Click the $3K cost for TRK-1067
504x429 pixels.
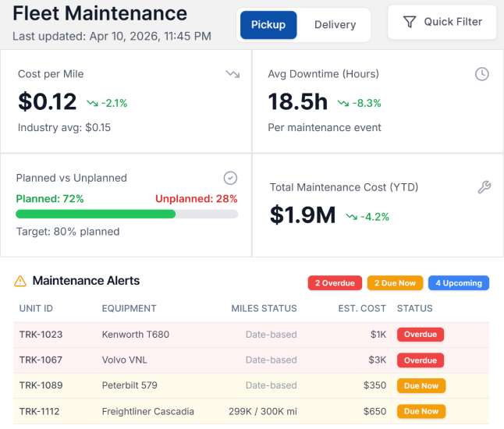378,360
